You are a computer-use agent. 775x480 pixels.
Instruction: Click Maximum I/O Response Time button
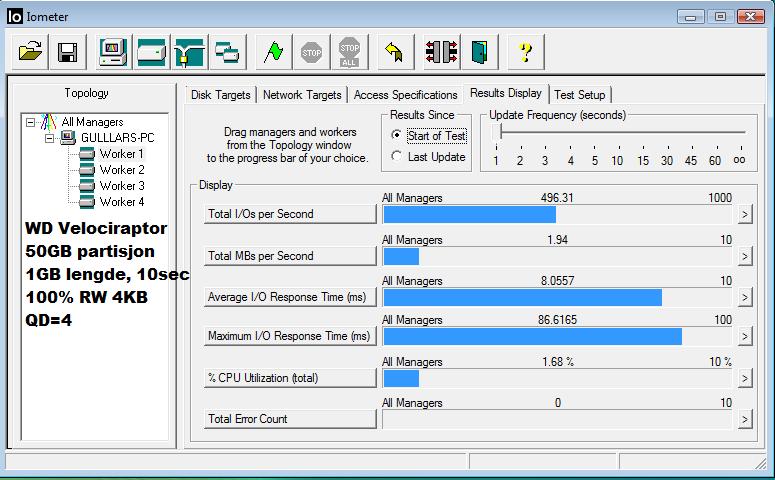[x=290, y=336]
